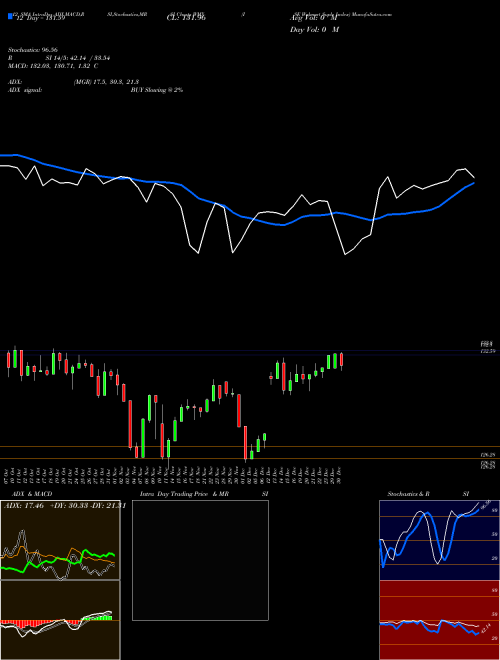The width and height of the screenshot is (500, 660).
Task: Click the 'CL: 131.96' closing price label
Action: 186,18
